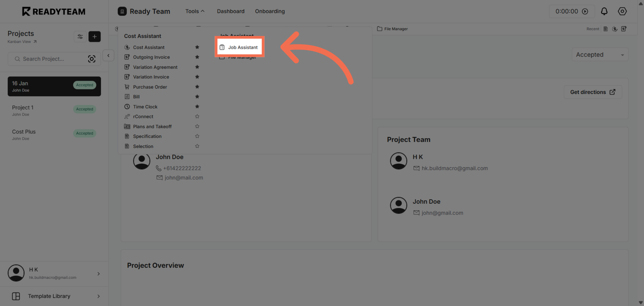Unstar the Variation Agreement tool

tap(197, 67)
